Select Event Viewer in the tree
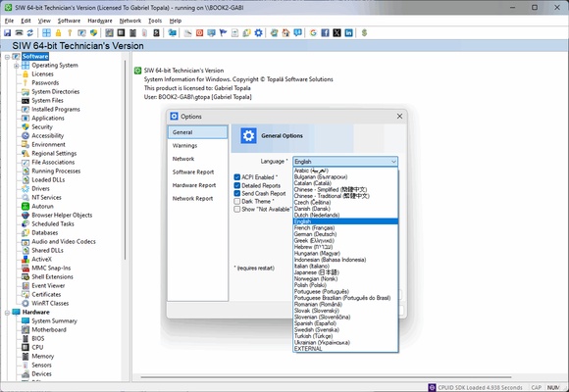The image size is (569, 392). tap(48, 285)
